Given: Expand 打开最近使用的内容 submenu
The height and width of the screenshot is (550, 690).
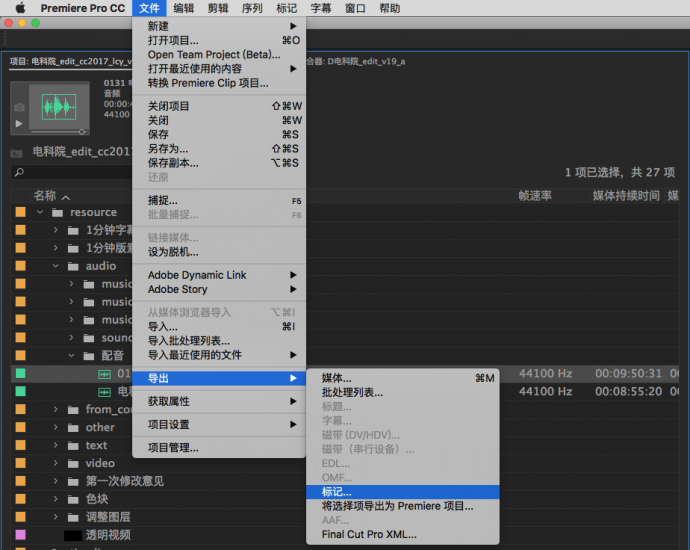Looking at the screenshot, I should [x=219, y=69].
